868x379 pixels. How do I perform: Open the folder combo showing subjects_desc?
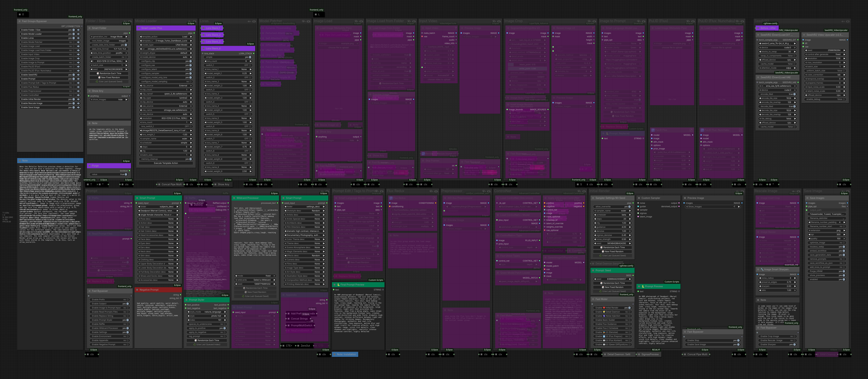tap(158, 207)
